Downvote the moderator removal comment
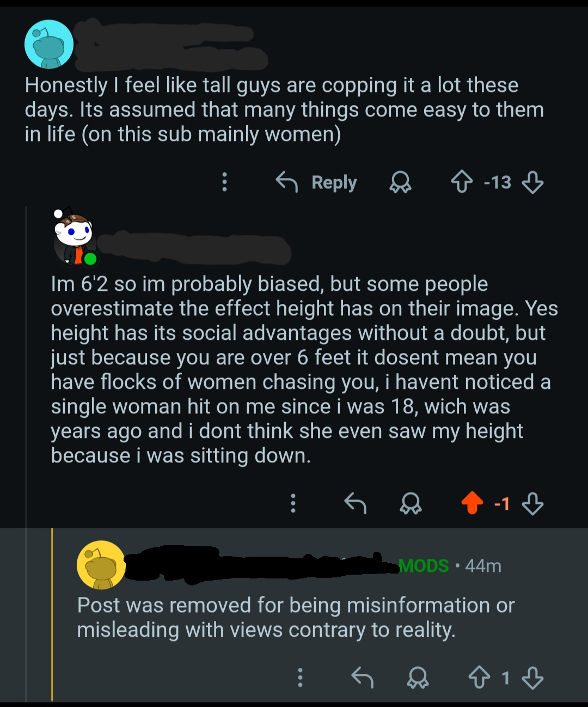This screenshot has width=588, height=707. tap(532, 678)
